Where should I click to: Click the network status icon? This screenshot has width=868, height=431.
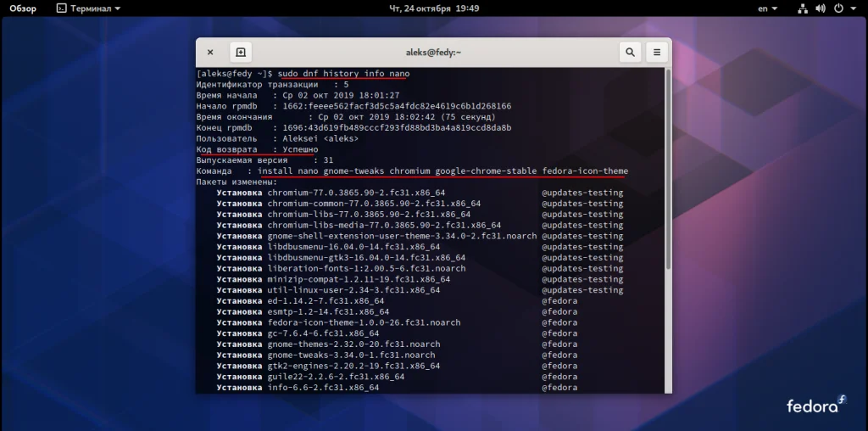pyautogui.click(x=804, y=8)
